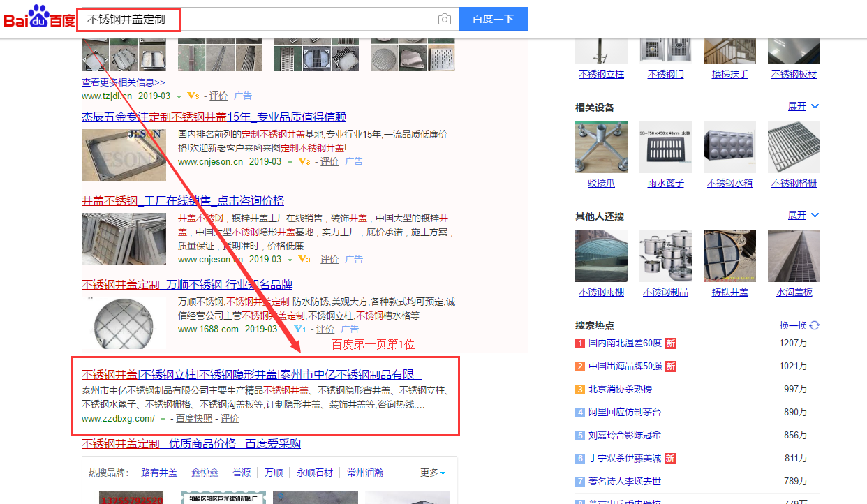
Task: Expand the 其他人还搜 section
Action: [803, 215]
